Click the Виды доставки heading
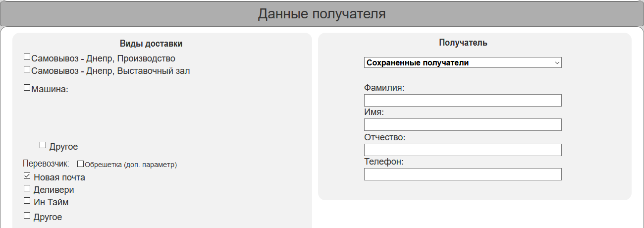 click(151, 44)
